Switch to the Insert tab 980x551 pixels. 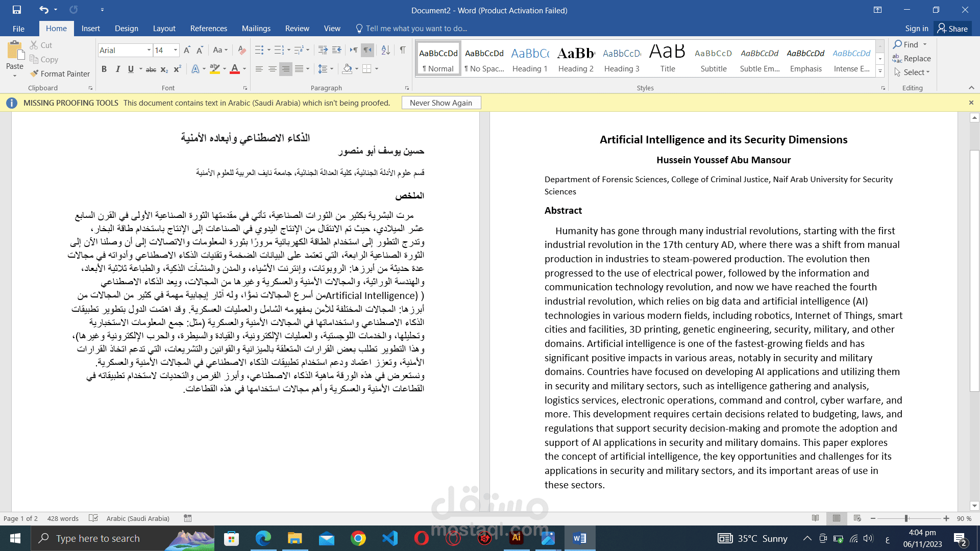[x=91, y=29]
